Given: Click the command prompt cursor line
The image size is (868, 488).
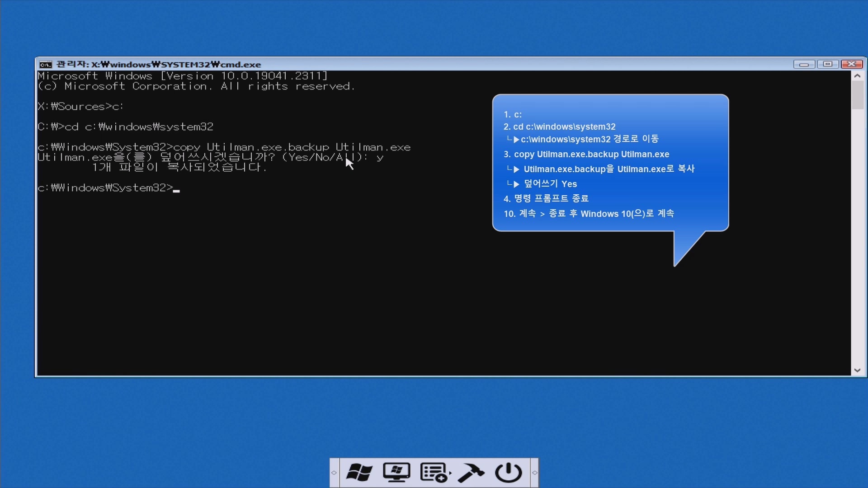Looking at the screenshot, I should point(108,188).
